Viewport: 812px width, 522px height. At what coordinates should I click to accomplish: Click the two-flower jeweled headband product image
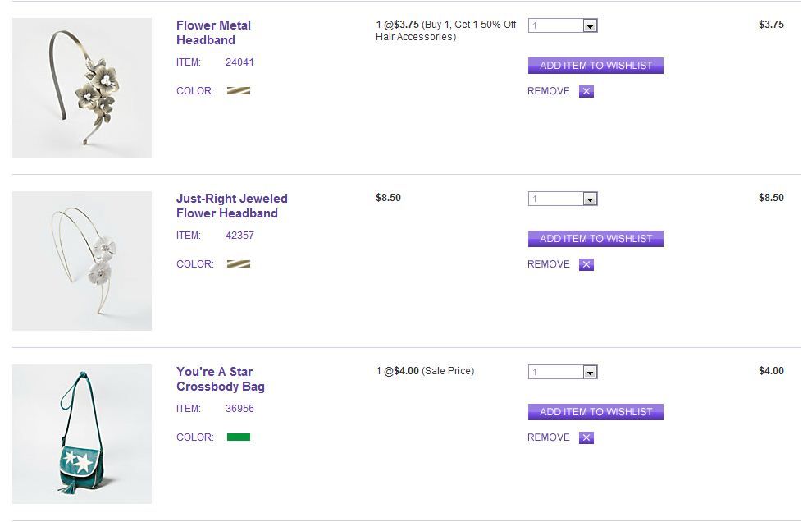(x=82, y=261)
